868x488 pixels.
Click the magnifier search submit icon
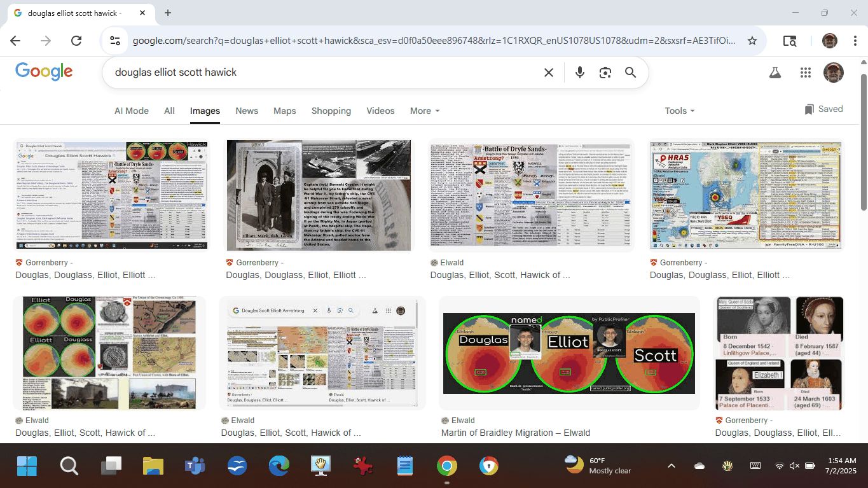(x=630, y=73)
